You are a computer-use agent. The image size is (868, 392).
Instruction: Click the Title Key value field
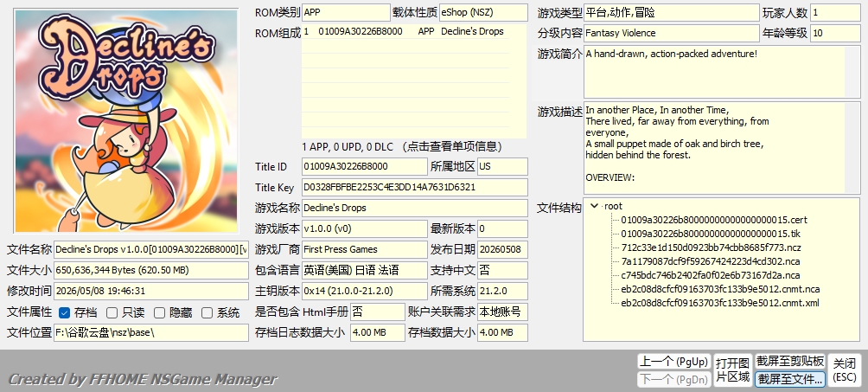click(415, 188)
